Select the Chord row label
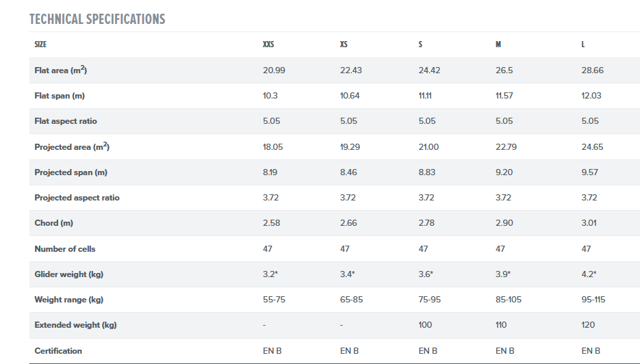This screenshot has width=640, height=364. [53, 223]
